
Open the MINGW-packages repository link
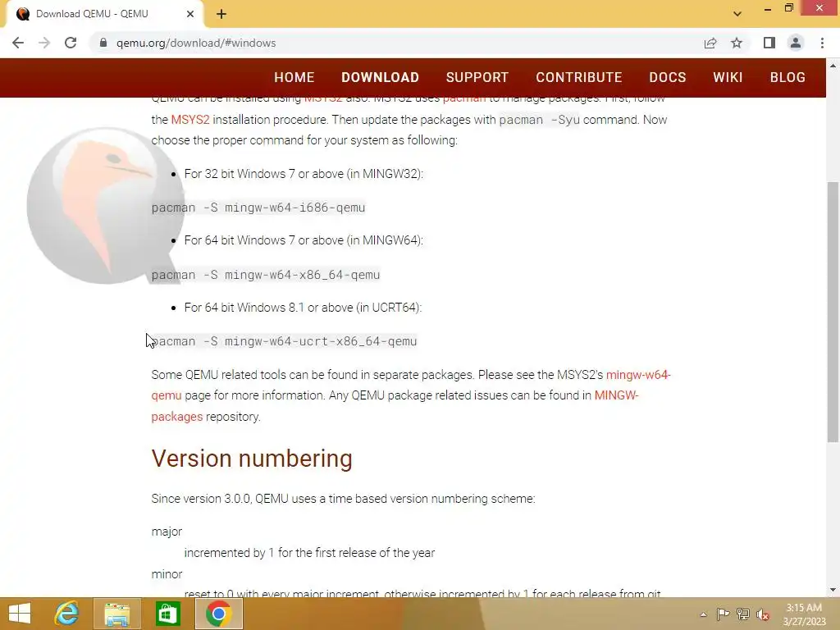tap(617, 395)
